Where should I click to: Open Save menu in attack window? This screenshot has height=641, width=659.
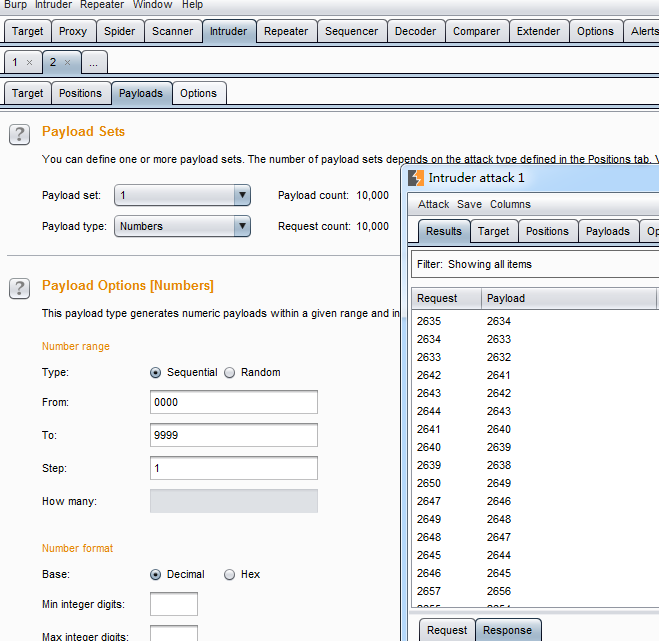coord(469,204)
